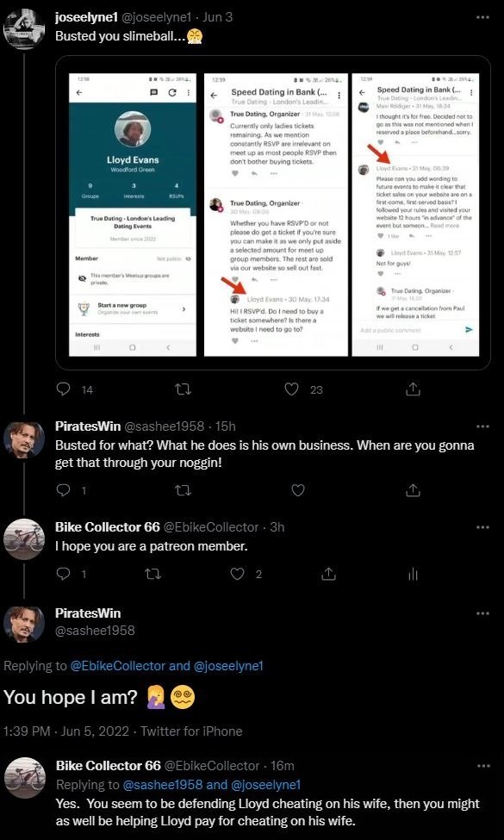Share joseelyne1's tweet via share icon
Viewport: 504px width, 840px height.
click(x=413, y=389)
